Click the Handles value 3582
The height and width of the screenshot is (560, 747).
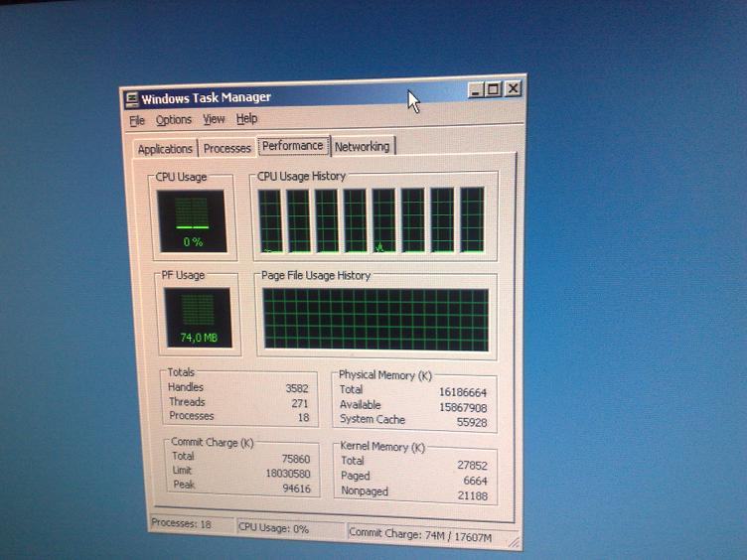click(x=297, y=388)
